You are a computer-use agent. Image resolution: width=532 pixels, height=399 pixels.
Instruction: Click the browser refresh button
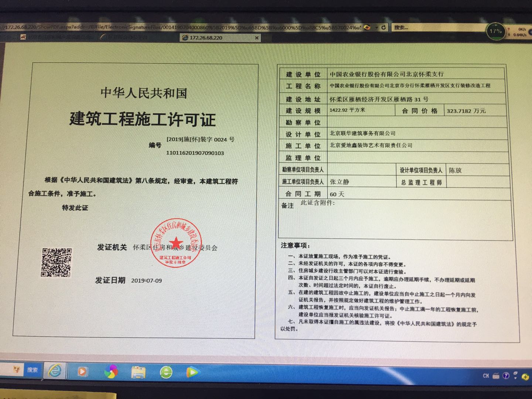[383, 27]
